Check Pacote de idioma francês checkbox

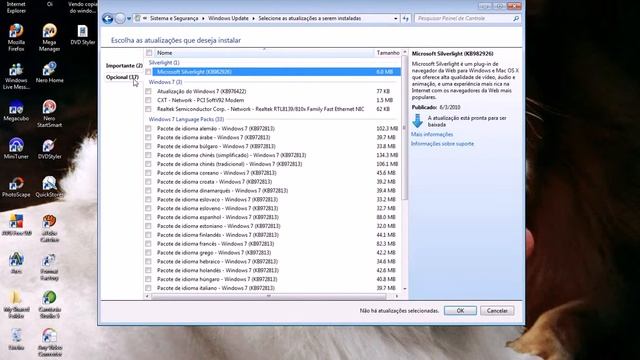tap(148, 244)
